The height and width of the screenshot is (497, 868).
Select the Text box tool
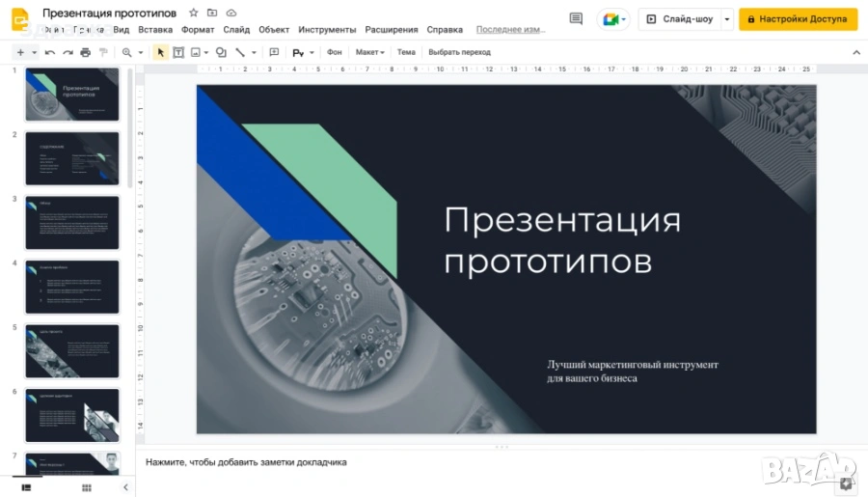click(x=178, y=52)
